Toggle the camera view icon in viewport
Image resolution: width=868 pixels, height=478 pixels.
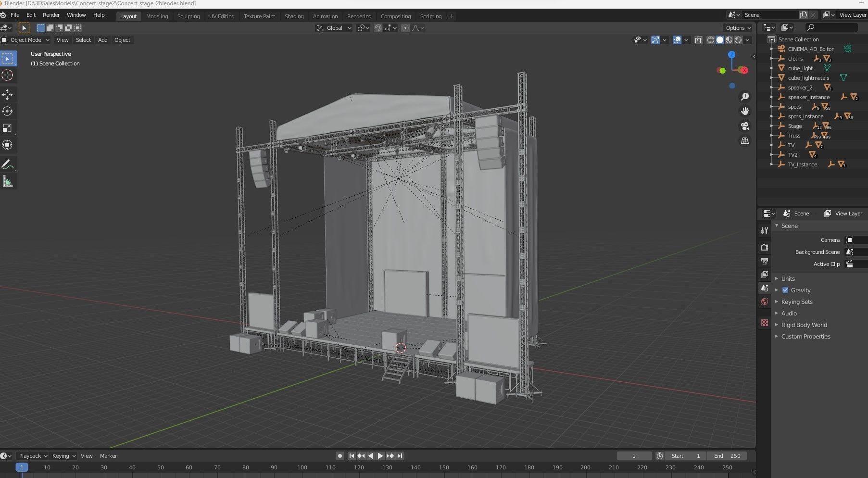pyautogui.click(x=745, y=126)
